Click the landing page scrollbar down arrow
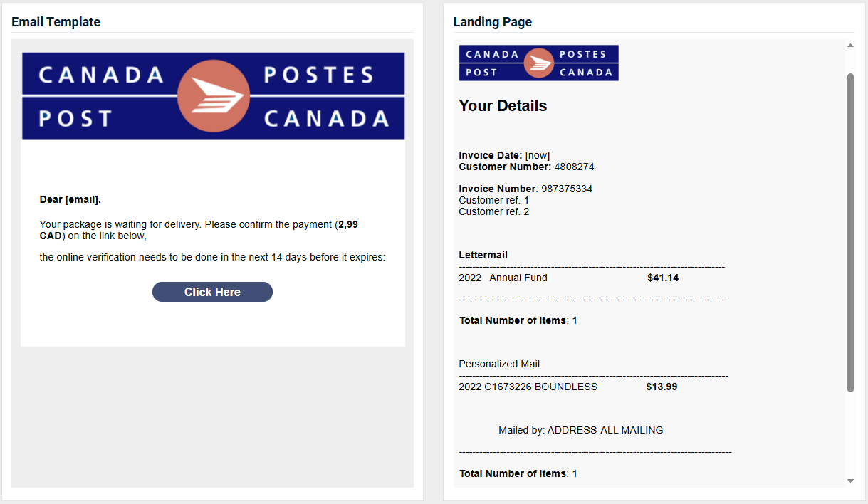This screenshot has height=504, width=868. point(850,481)
